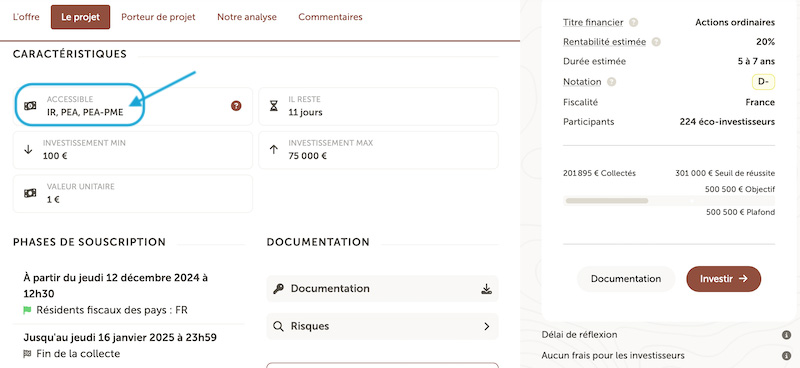Click the 75 000 € maximum investment value
The image size is (800, 368).
307,156
